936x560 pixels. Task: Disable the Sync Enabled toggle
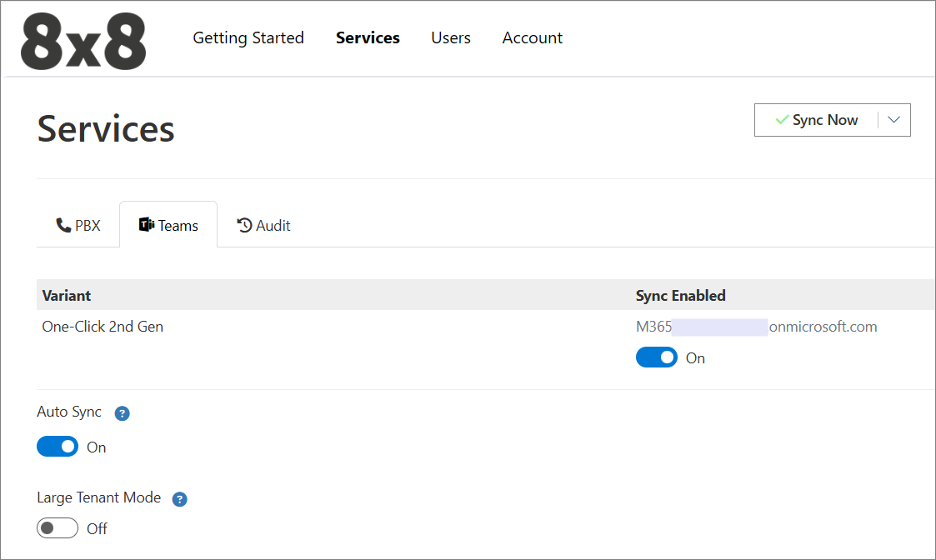657,357
